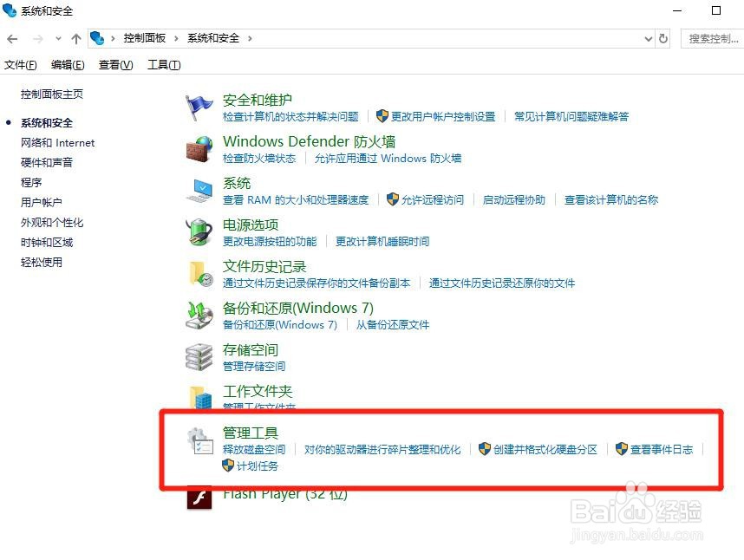Expand the address bar dropdown arrow
The width and height of the screenshot is (744, 560).
(647, 38)
